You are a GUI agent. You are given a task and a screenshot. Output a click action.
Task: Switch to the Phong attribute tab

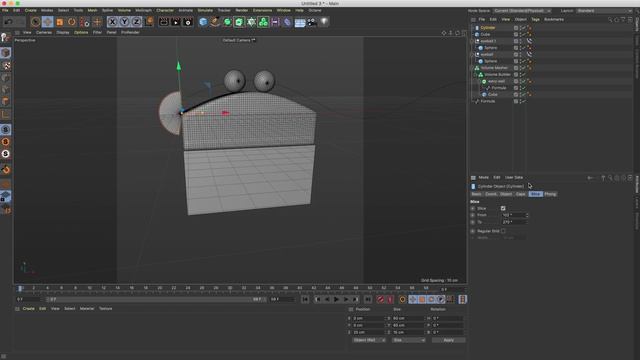550,194
